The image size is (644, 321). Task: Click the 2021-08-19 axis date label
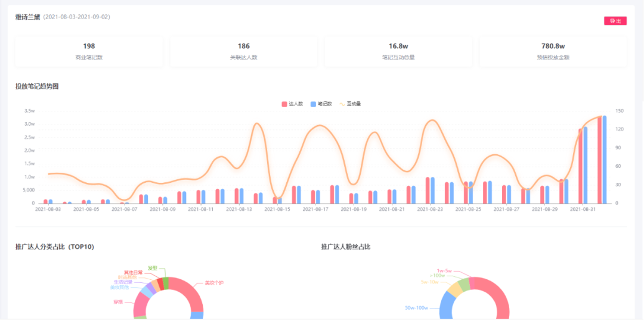pos(354,209)
